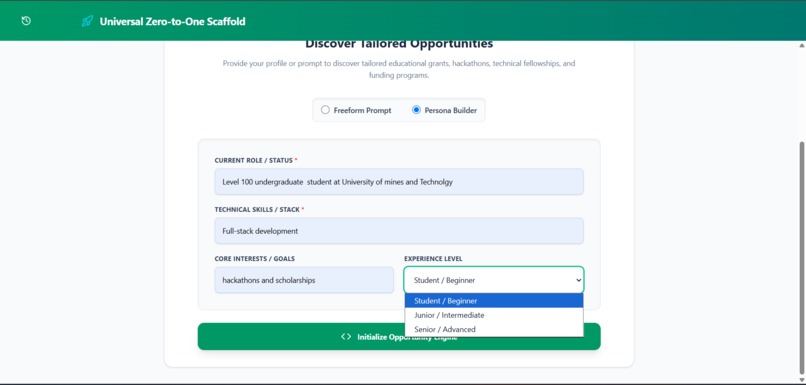Screen dimensions: 806x385
Task: Choose Student / Beginner option in list
Action: click(493, 301)
